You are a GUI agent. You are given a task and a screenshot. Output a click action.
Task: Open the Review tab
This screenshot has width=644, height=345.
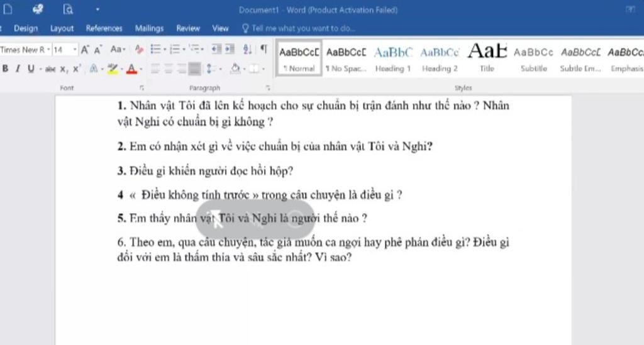tap(187, 28)
